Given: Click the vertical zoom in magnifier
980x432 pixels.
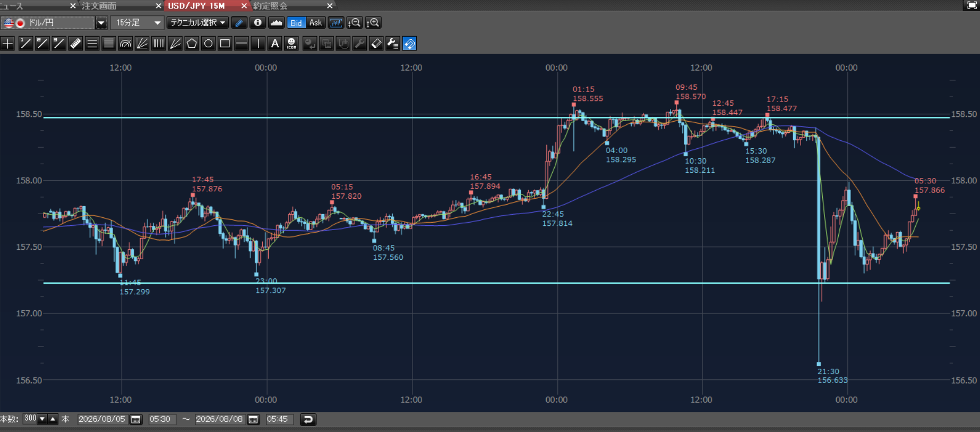Looking at the screenshot, I should point(373,23).
